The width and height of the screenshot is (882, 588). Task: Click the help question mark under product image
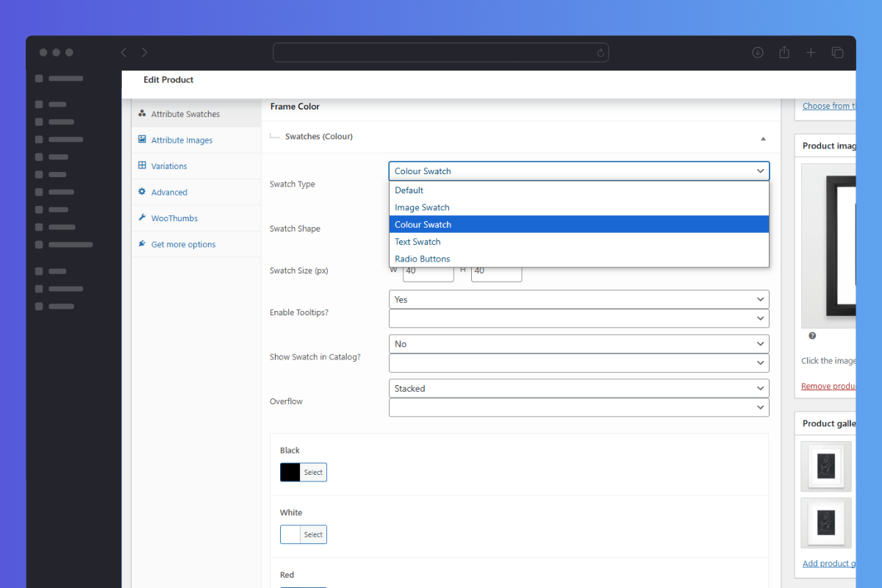click(812, 336)
